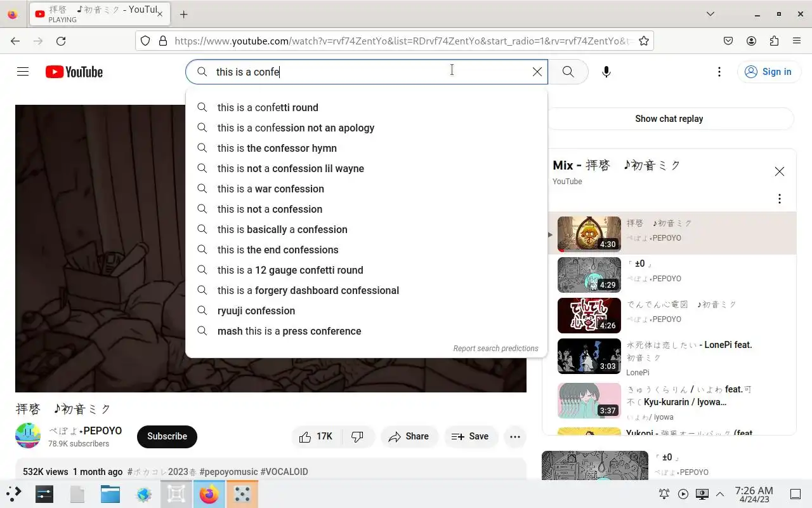
Task: Click the Share button
Action: click(409, 436)
